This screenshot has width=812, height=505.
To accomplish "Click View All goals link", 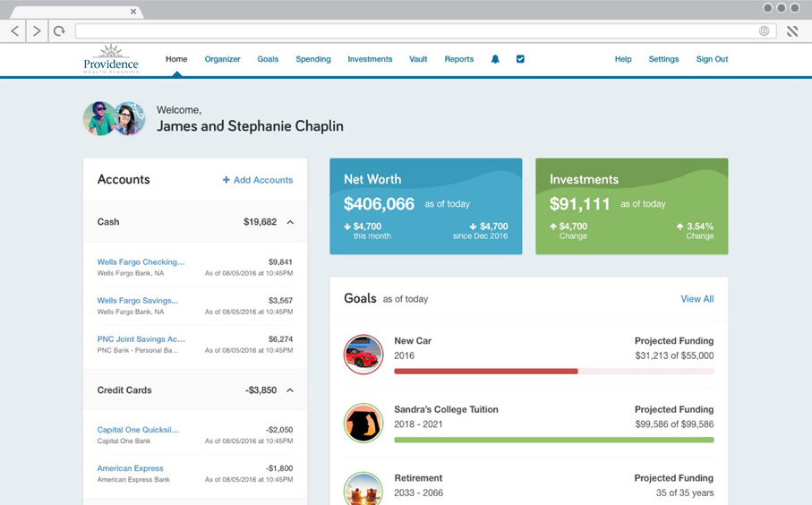I will (x=697, y=299).
